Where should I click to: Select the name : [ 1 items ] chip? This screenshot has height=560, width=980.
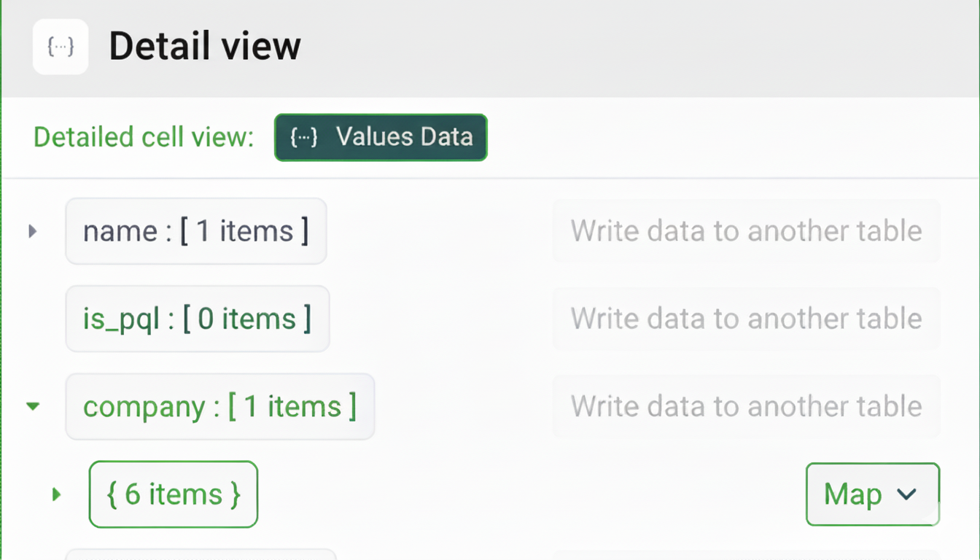[x=195, y=231]
